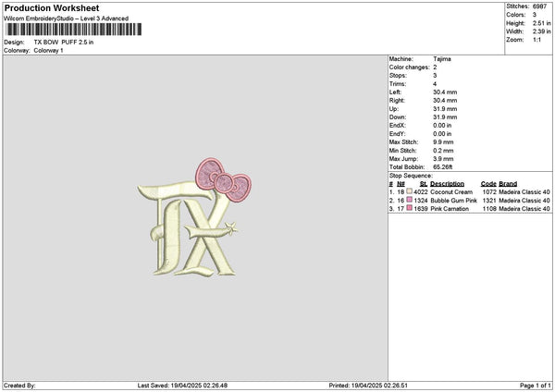Click the Min Stitch value '0.2 mm'
This screenshot has width=555, height=392.
(x=443, y=151)
